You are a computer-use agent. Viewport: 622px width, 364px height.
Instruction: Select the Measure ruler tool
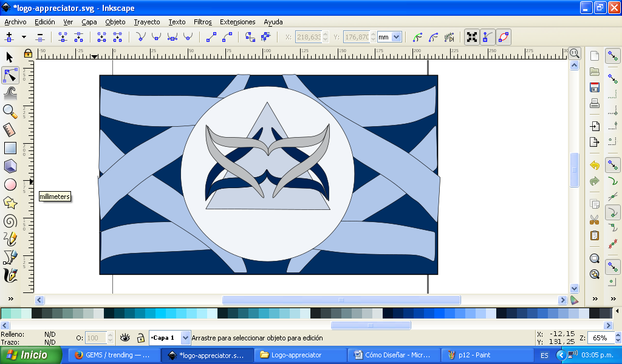[x=10, y=130]
